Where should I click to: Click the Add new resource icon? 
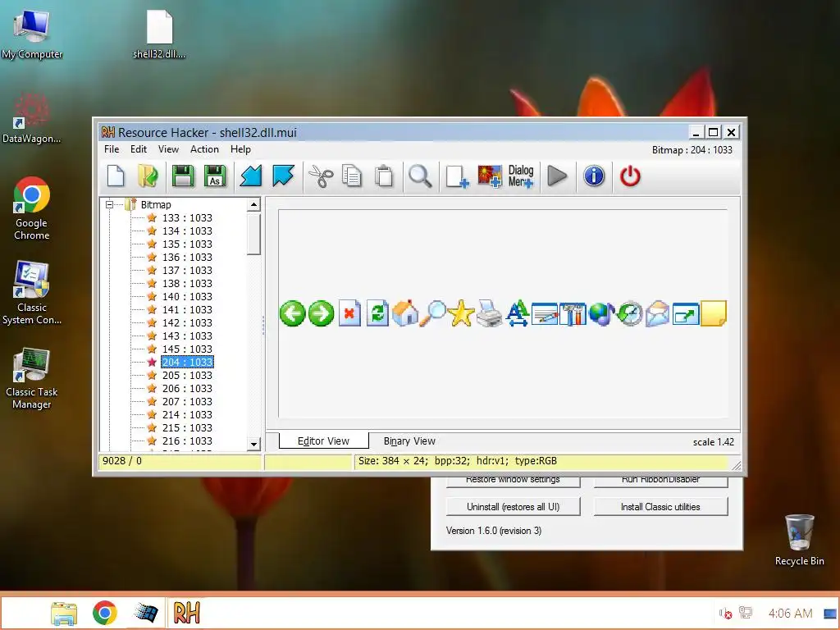[x=457, y=176]
